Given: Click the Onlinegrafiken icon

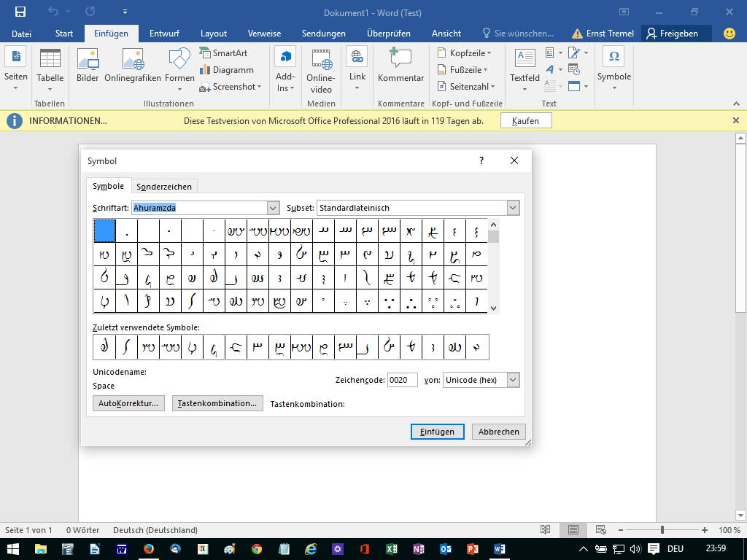Looking at the screenshot, I should tap(133, 59).
